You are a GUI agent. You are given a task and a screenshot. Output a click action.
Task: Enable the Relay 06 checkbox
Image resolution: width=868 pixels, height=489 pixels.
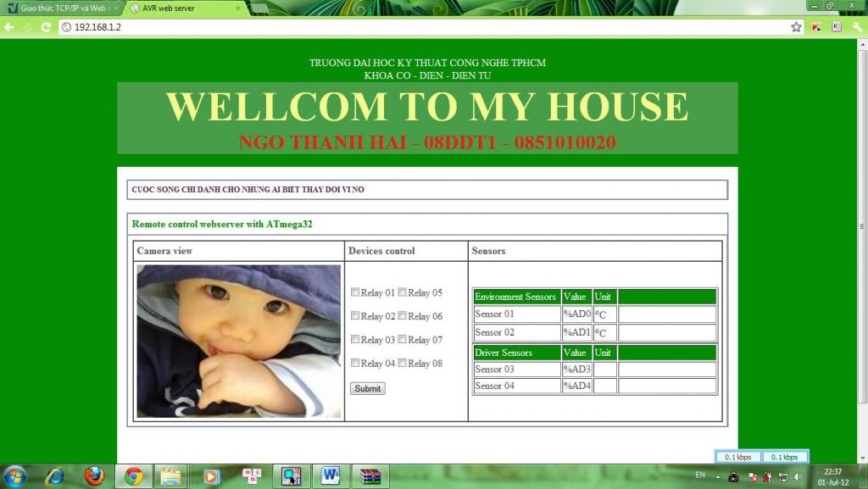(402, 315)
